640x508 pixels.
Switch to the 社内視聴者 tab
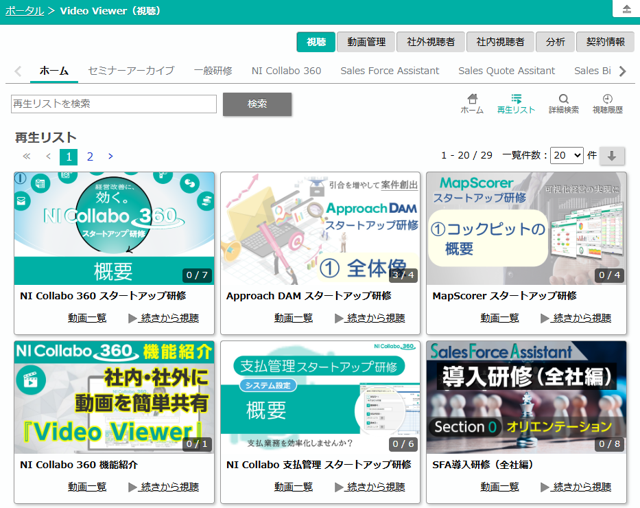pos(500,42)
